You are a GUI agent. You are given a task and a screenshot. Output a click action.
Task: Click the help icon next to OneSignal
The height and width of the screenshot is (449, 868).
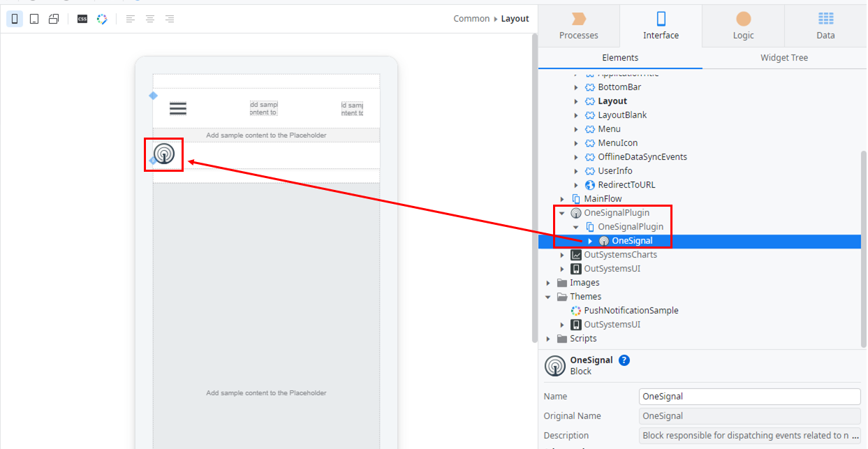(624, 360)
